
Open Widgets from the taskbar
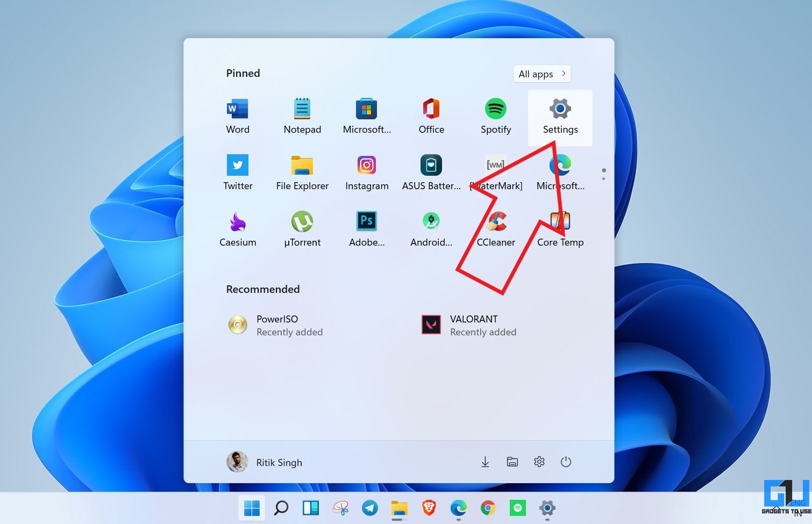click(311, 508)
